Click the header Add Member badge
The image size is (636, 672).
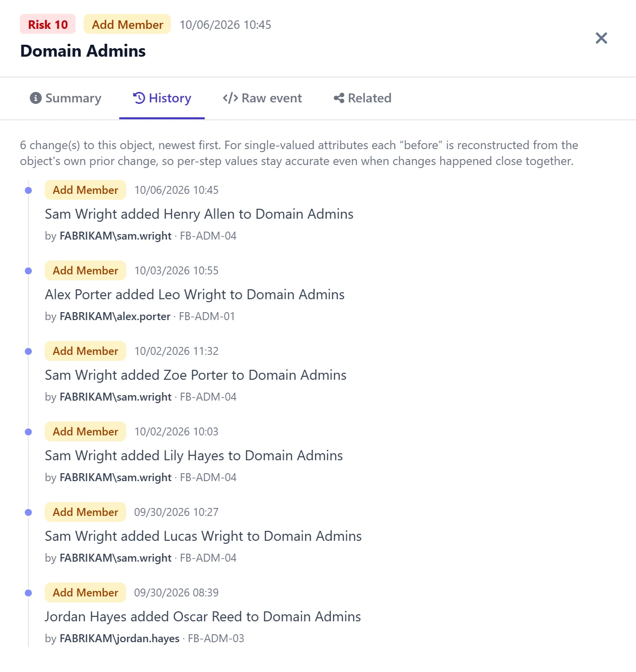coord(127,24)
